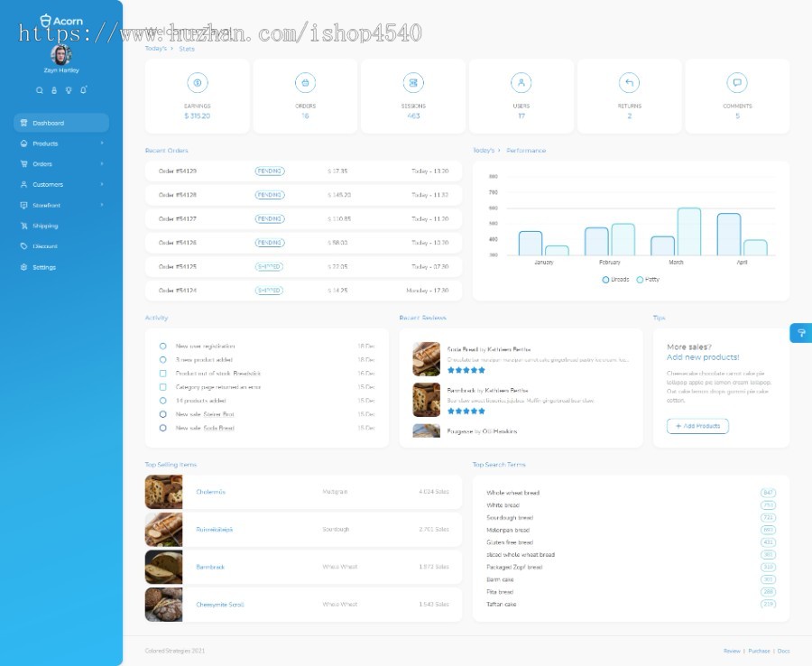
Task: Open the theme settings side tab
Action: (x=801, y=333)
